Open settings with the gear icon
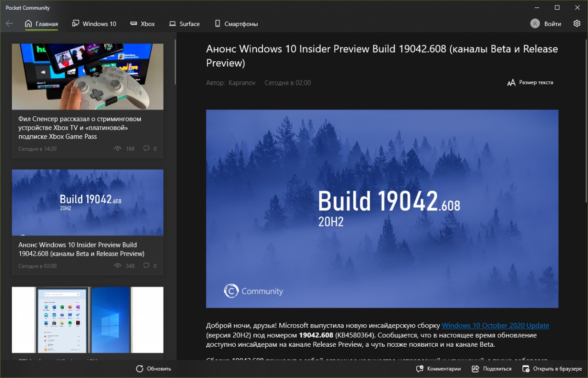588x378 pixels. 577,23
